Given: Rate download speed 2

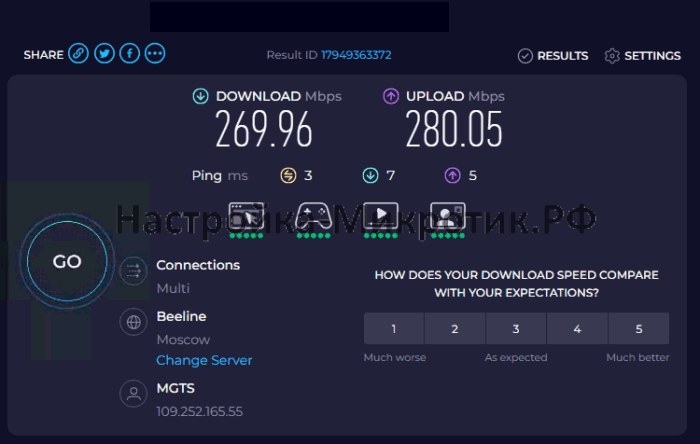Looking at the screenshot, I should [455, 328].
